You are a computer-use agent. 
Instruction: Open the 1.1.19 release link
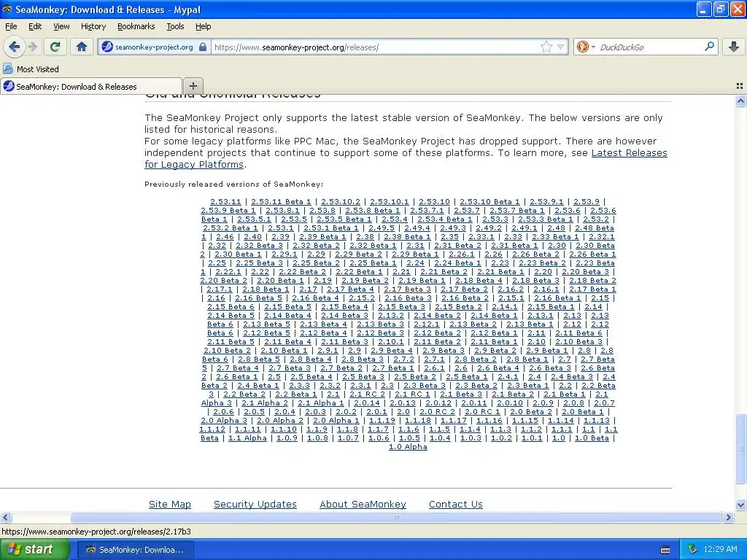[x=382, y=420]
